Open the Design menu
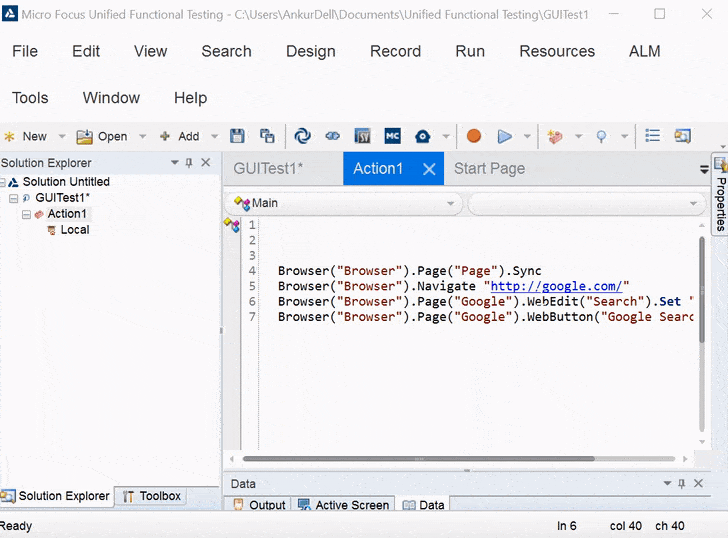The height and width of the screenshot is (538, 728). pyautogui.click(x=311, y=51)
